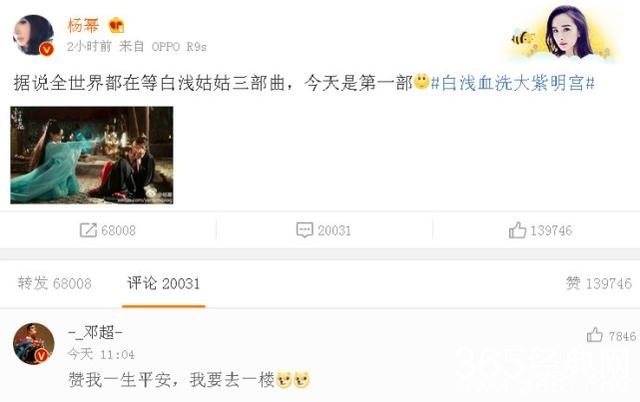Image resolution: width=640 pixels, height=402 pixels.
Task: Click the repost icon showing 68008
Action: point(88,230)
